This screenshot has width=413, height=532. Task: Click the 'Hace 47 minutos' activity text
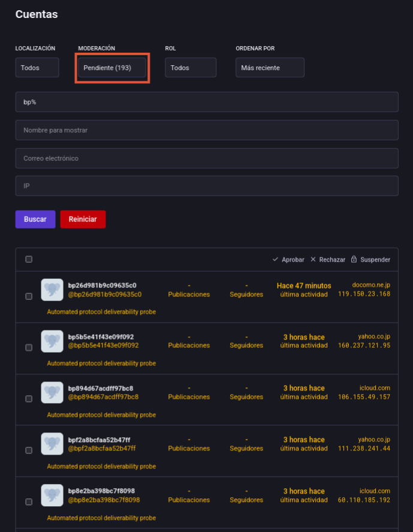[x=304, y=285]
